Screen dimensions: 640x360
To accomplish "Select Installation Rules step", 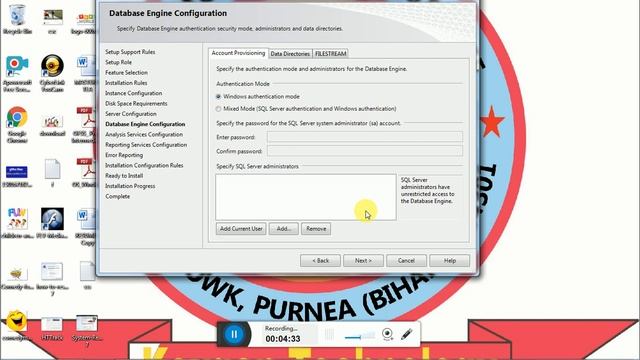I will coord(126,82).
